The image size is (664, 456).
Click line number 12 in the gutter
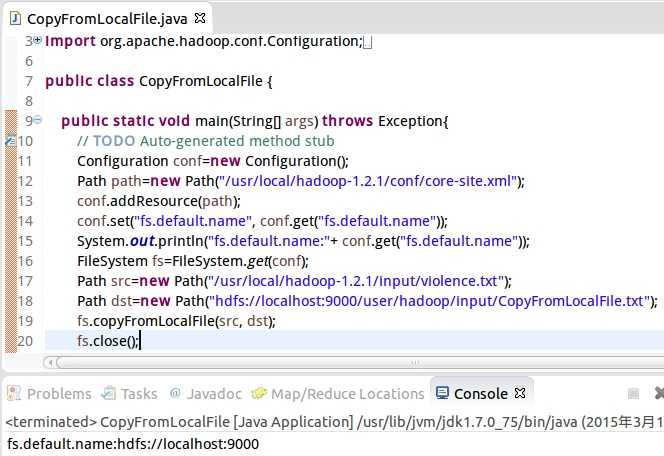(25, 181)
